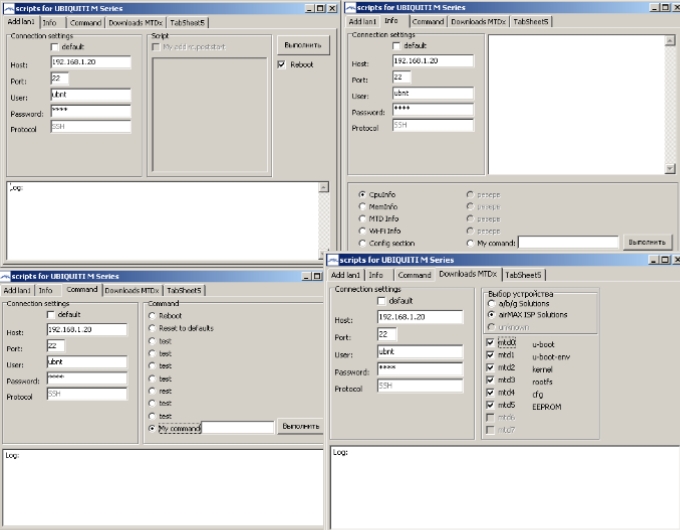
Task: Open TabSheet5 tab in window with Reset to defaults
Action: tap(184, 290)
